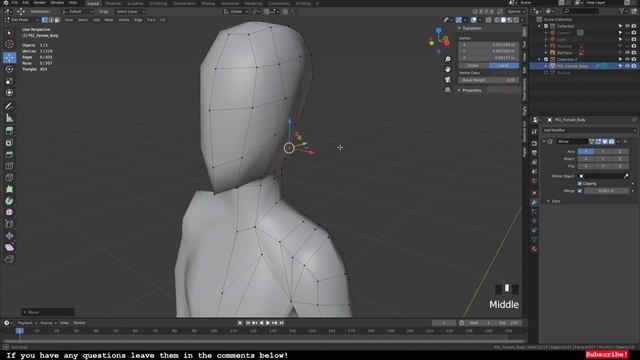Open the Render menu
This screenshot has height=360, width=640.
click(40, 3)
